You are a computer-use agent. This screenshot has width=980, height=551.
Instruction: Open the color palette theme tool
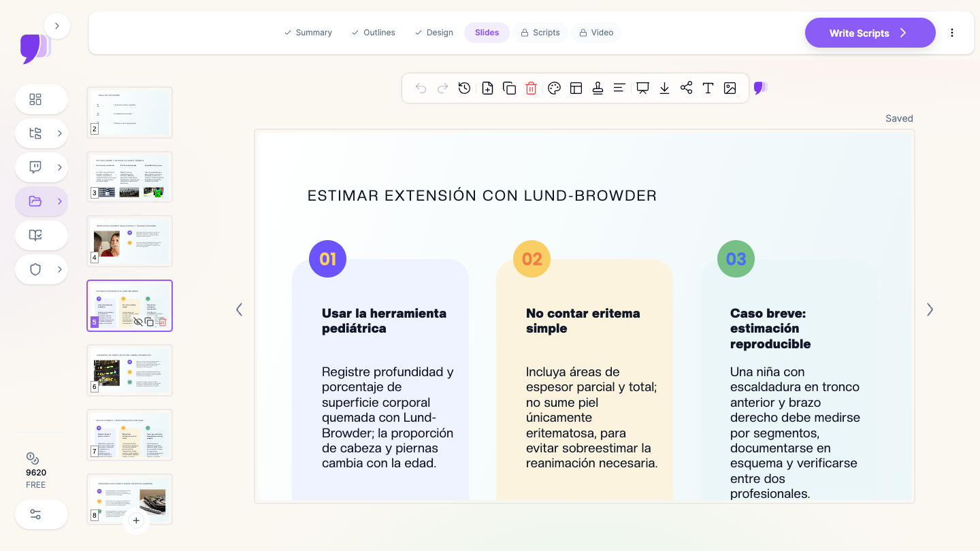pyautogui.click(x=554, y=88)
